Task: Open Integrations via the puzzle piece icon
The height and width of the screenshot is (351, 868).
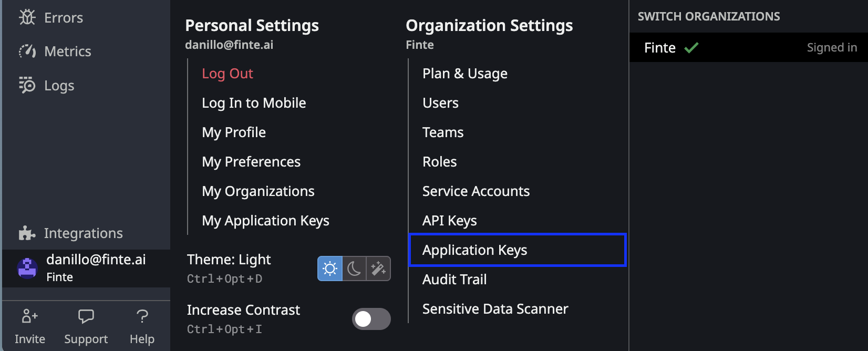Action: click(27, 233)
